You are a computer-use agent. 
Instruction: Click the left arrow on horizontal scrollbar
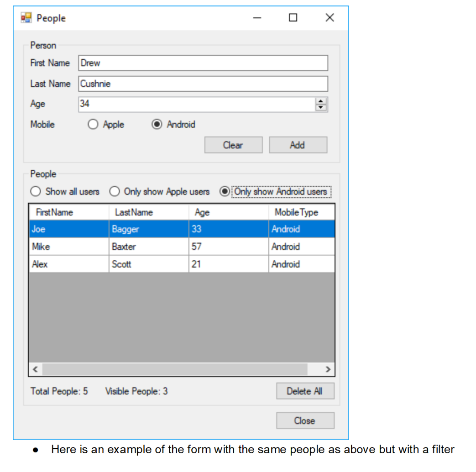pyautogui.click(x=35, y=369)
